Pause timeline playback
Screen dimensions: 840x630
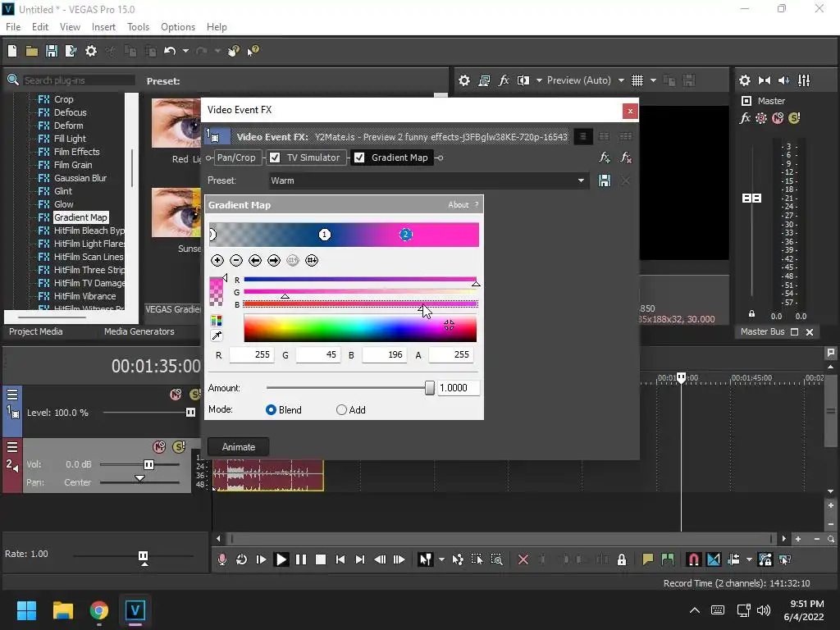301,559
